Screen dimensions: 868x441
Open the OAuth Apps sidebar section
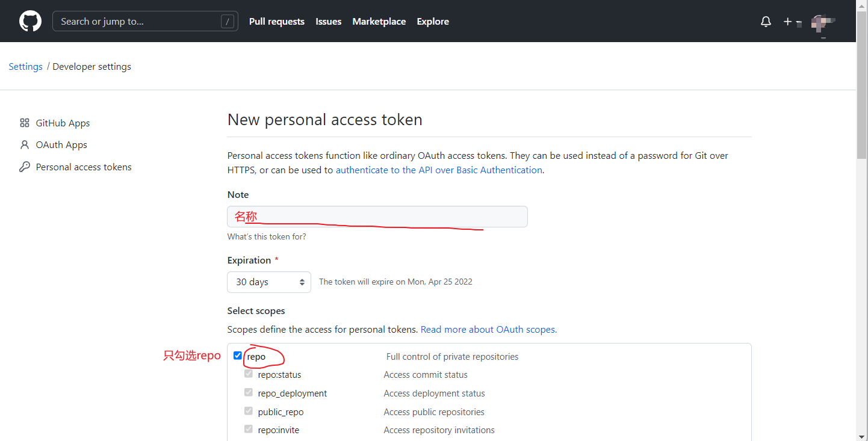[x=61, y=145]
